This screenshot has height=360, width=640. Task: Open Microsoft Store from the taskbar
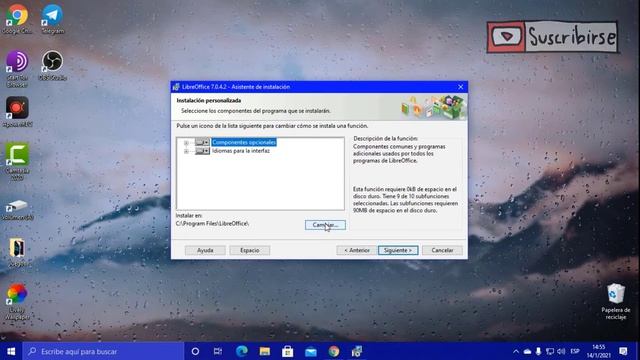287,351
